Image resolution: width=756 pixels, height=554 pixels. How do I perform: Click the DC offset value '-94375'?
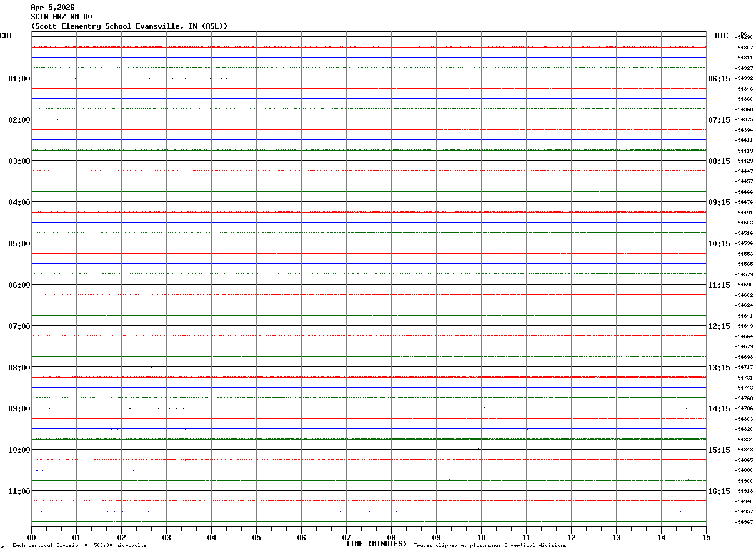(x=744, y=120)
